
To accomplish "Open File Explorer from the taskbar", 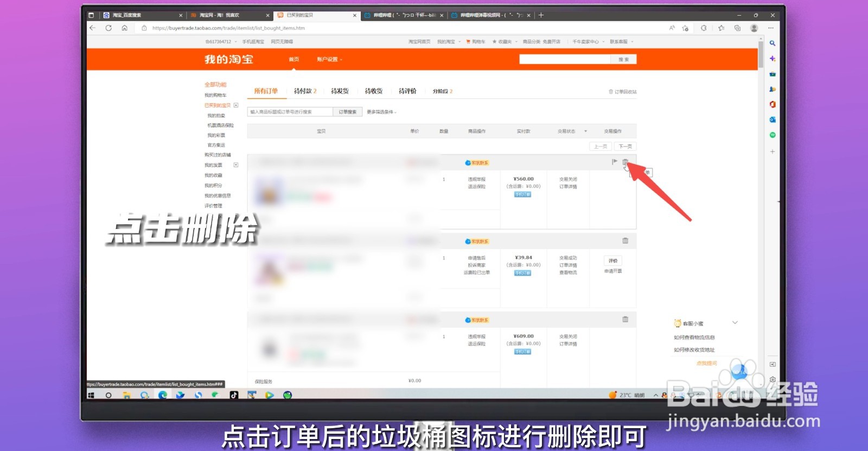I will [126, 395].
